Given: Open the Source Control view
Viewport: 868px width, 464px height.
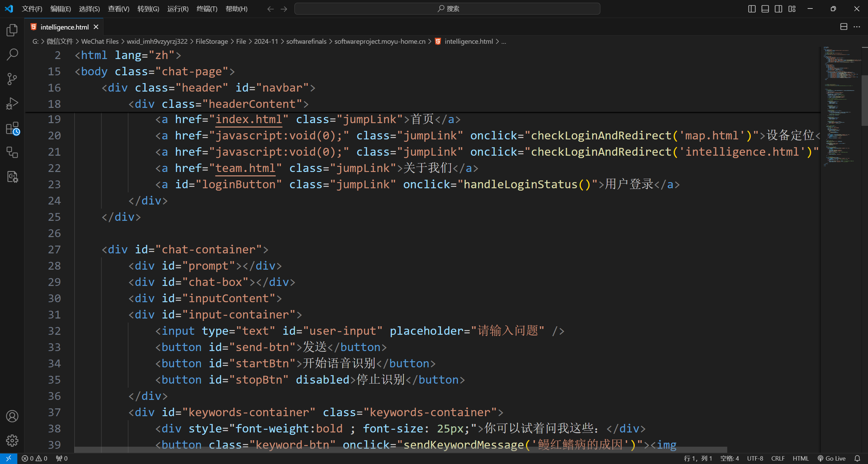Looking at the screenshot, I should click(x=12, y=79).
